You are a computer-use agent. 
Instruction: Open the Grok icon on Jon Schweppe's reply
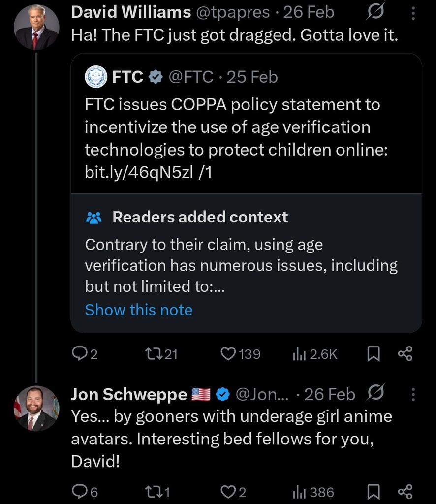point(375,392)
